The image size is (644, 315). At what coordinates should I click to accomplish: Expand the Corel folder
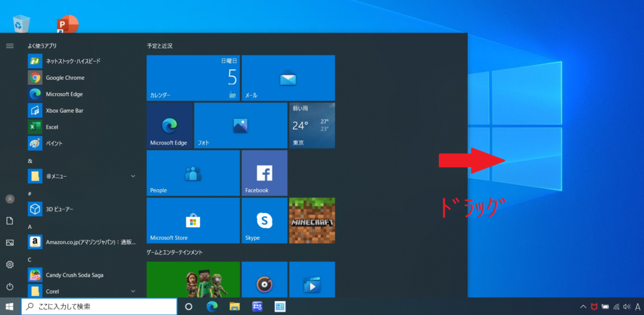coord(82,291)
